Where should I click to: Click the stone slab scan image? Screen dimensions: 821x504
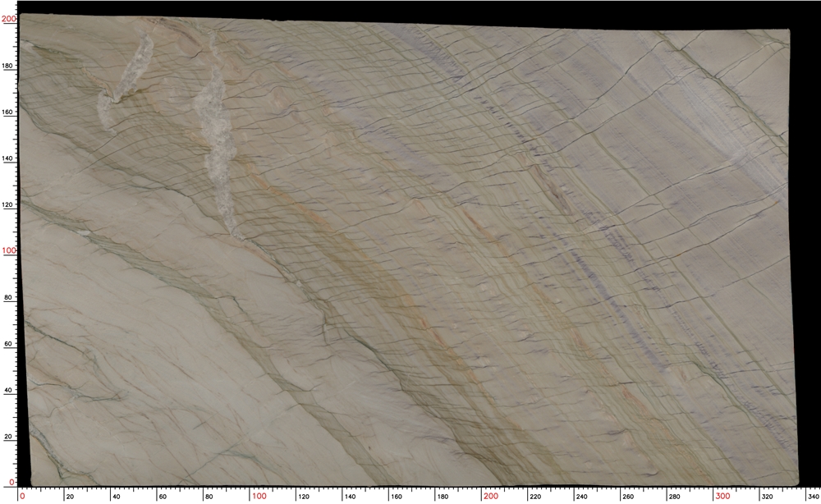click(x=408, y=250)
